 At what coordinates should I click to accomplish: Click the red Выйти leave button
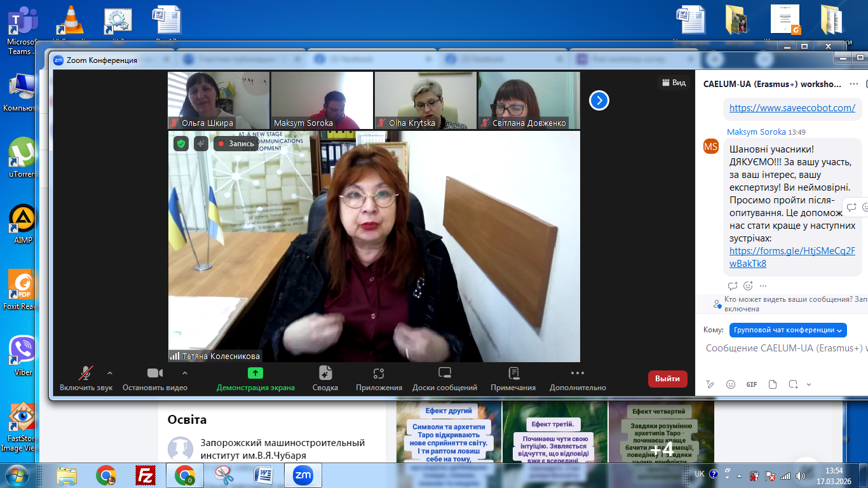pyautogui.click(x=667, y=379)
